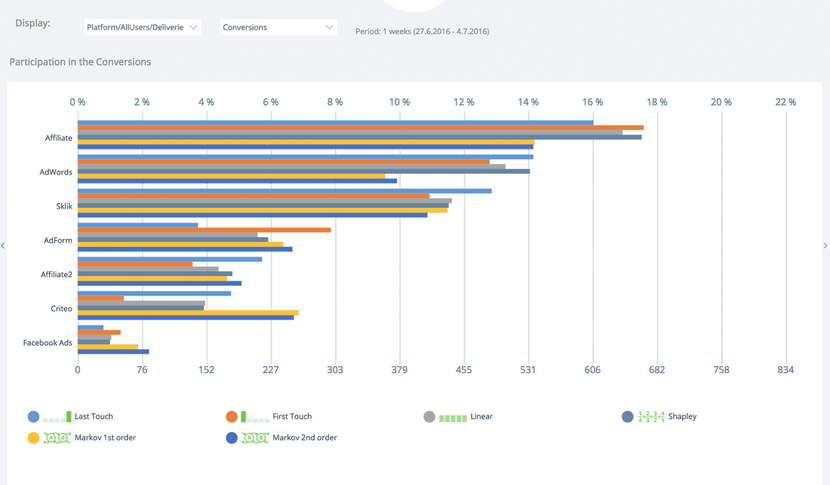Viewport: 830px width, 485px height.
Task: Click the Affiliate2 axis label
Action: coord(56,274)
